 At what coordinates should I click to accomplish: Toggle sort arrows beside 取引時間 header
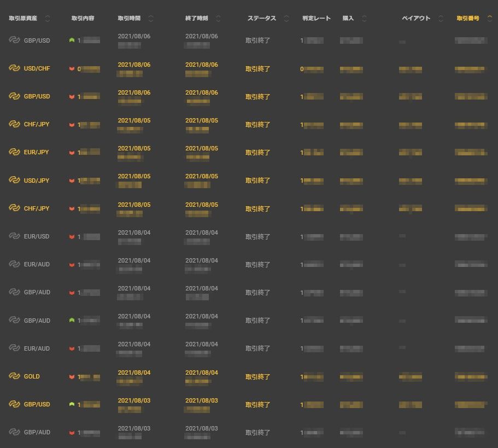pos(151,19)
